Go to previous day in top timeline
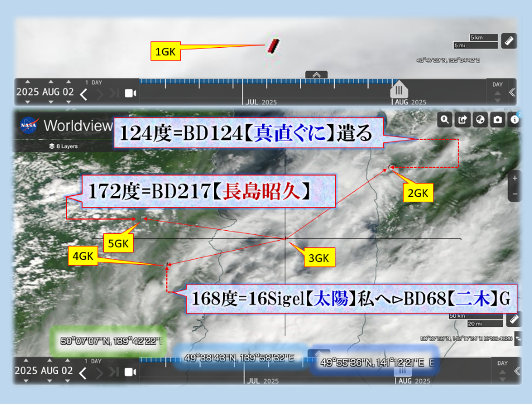This screenshot has width=532, height=404. 84,94
